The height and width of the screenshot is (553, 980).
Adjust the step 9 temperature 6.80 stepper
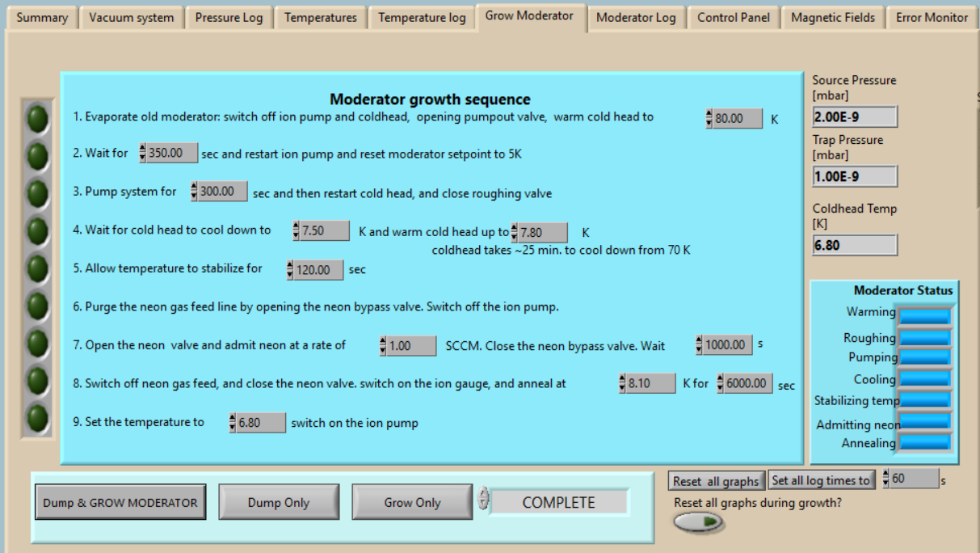[x=232, y=423]
